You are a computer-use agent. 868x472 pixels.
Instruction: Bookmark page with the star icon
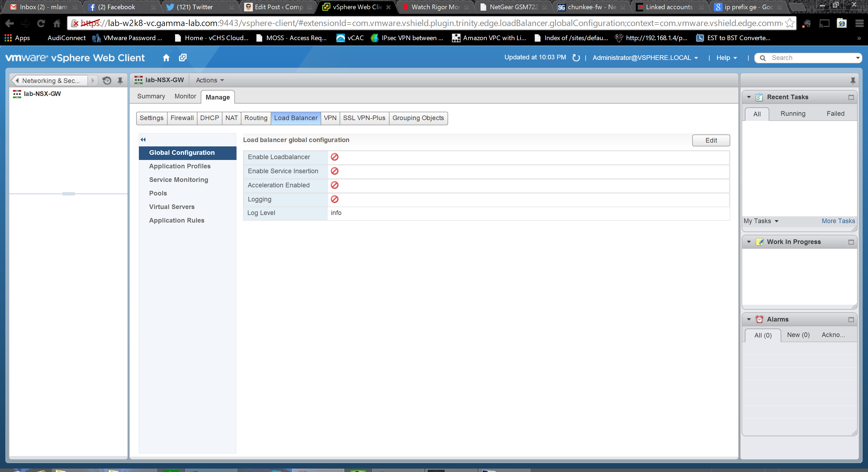[x=790, y=23]
